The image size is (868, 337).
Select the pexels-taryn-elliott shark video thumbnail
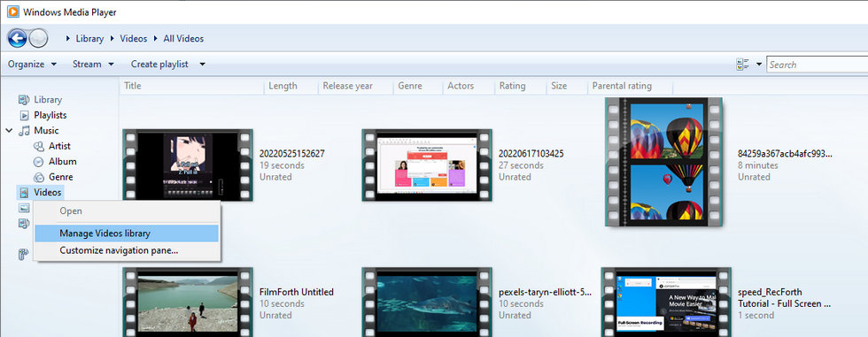[x=427, y=302]
